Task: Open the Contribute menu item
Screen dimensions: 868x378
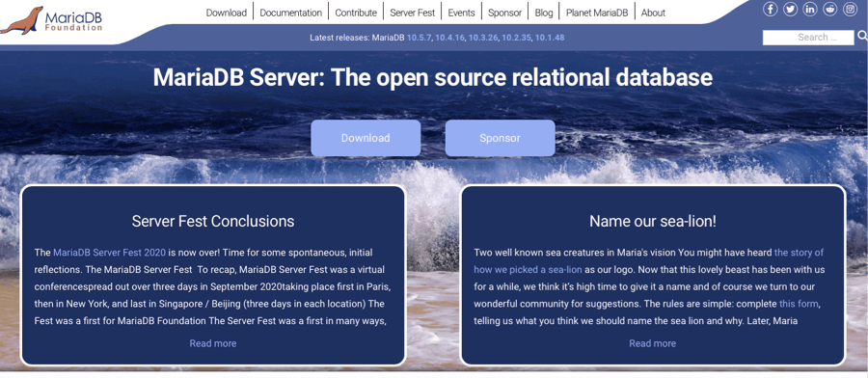Action: 356,13
